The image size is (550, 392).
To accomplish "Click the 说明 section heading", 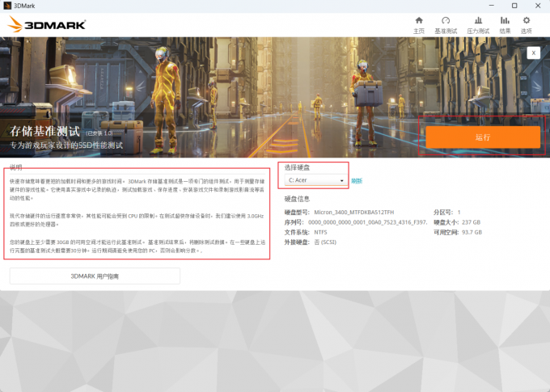I will [16, 167].
